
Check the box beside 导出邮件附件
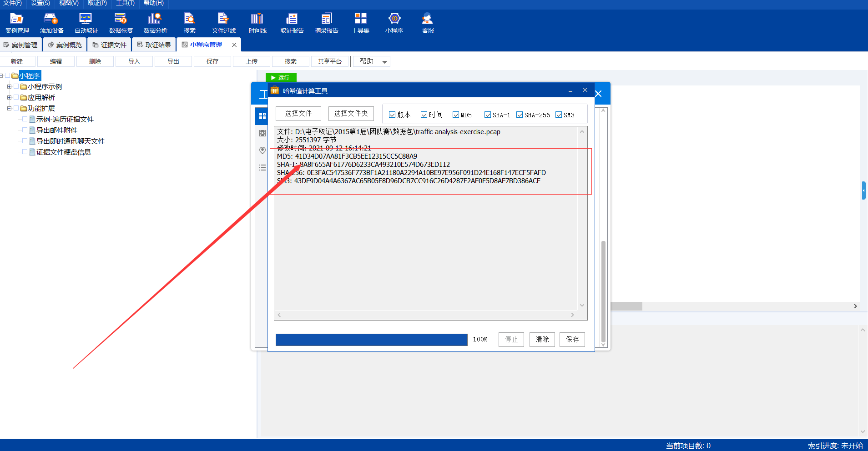(x=25, y=130)
